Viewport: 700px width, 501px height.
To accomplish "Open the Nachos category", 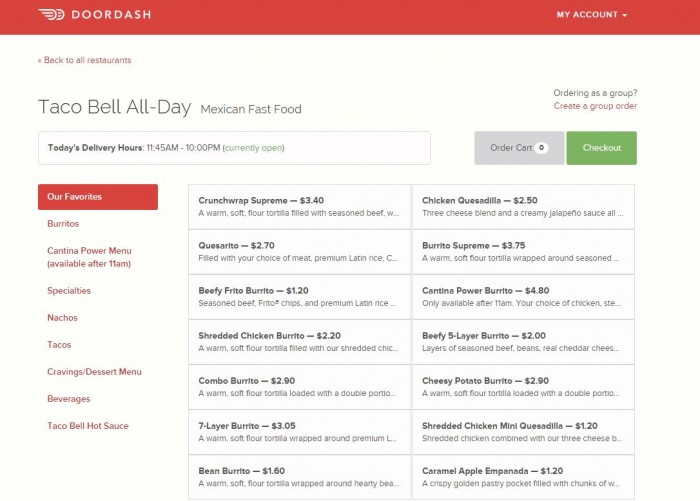I will (x=62, y=317).
